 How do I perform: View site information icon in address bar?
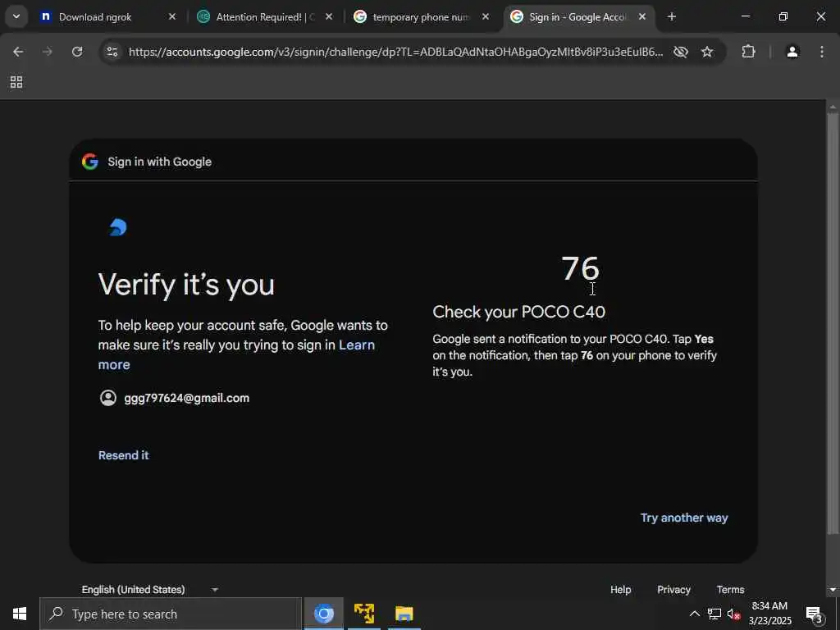(x=112, y=52)
